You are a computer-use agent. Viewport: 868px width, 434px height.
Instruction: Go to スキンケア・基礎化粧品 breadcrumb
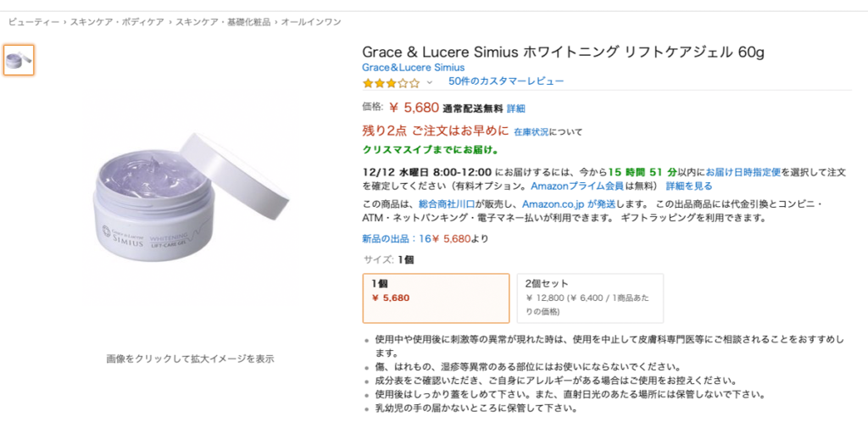pyautogui.click(x=222, y=21)
